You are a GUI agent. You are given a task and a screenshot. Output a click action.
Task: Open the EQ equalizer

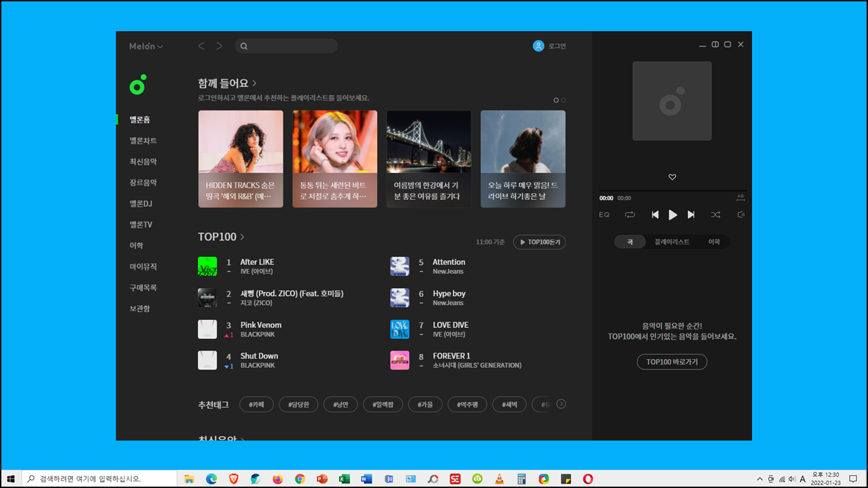point(604,215)
